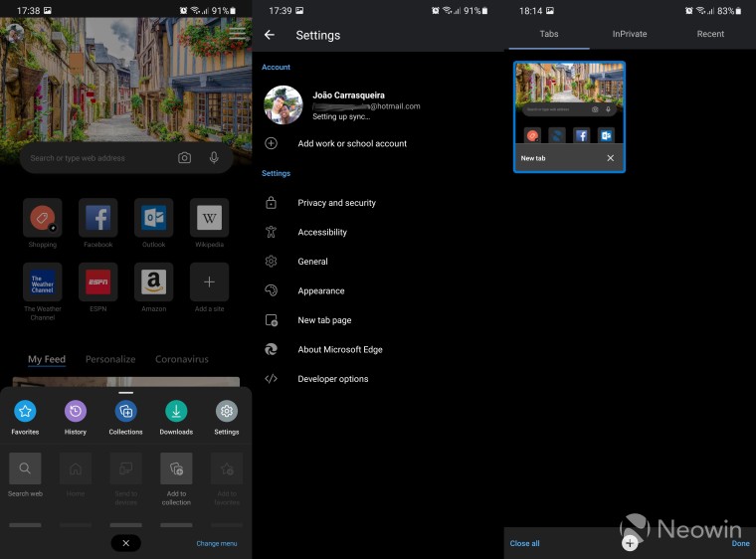Tap the microphone voice search icon
This screenshot has height=559, width=756.
(214, 158)
